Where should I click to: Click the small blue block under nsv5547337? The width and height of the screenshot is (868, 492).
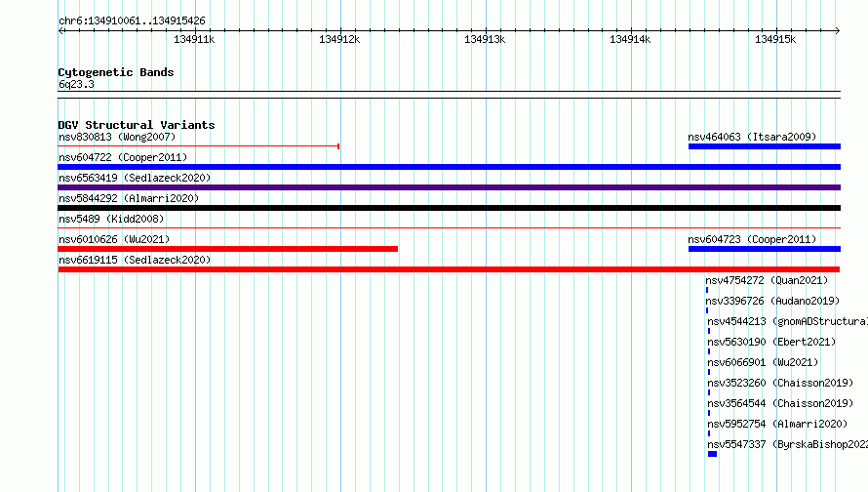tap(713, 454)
